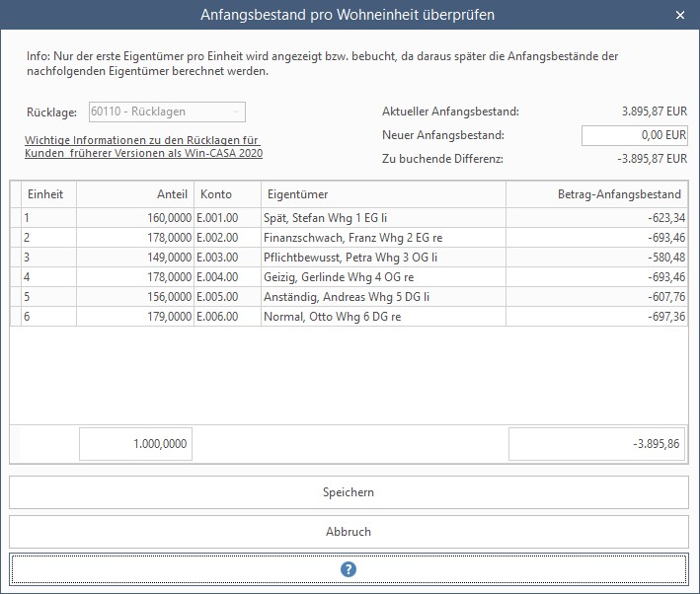Click the total amount field -3.895,86
This screenshot has width=700, height=594.
(597, 444)
